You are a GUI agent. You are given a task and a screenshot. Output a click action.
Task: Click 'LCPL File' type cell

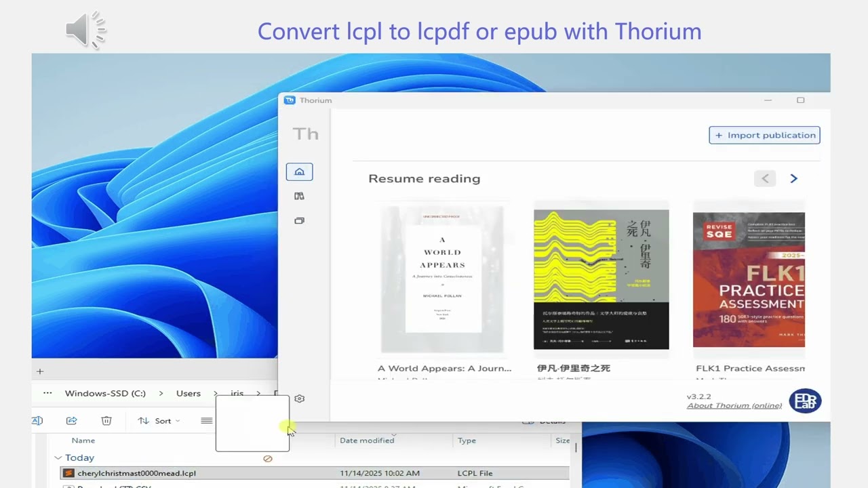[x=475, y=473]
